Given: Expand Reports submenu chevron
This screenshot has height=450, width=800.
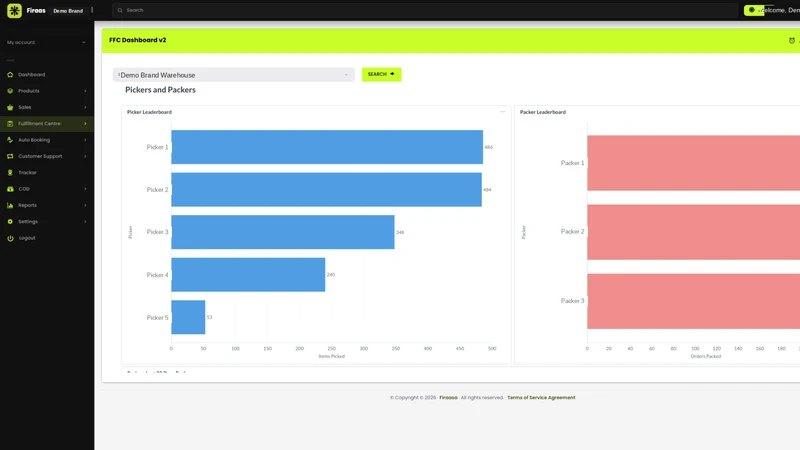Looking at the screenshot, I should click(85, 205).
